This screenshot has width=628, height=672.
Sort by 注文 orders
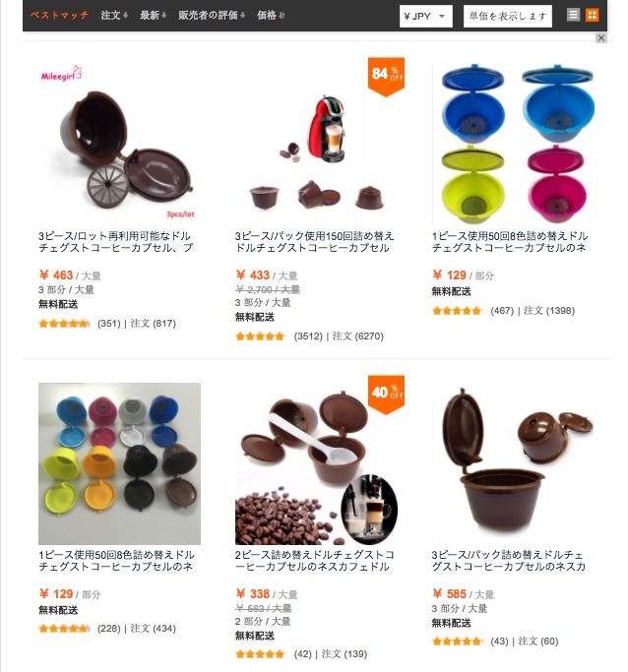coord(114,16)
